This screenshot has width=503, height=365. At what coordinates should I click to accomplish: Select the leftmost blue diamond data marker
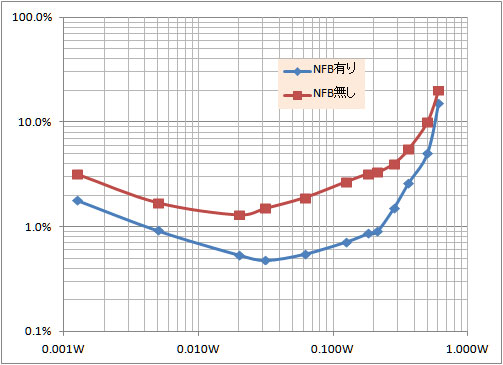click(x=78, y=201)
